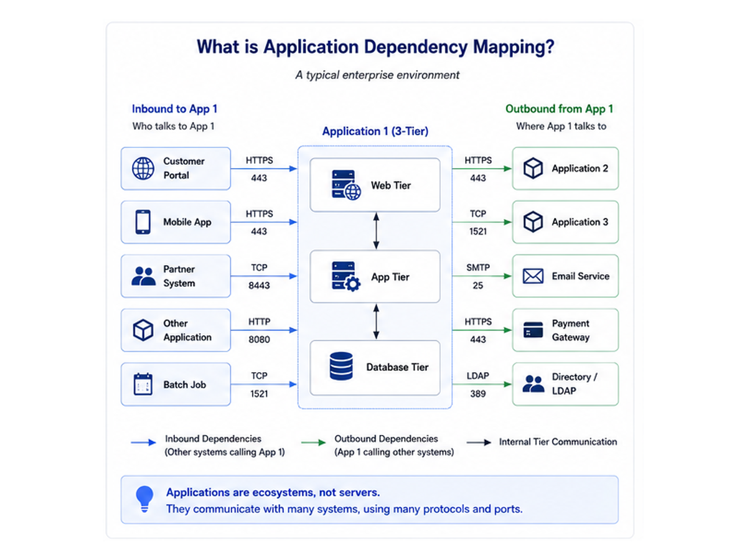The height and width of the screenshot is (560, 747).
Task: Select the Partner System label
Action: pyautogui.click(x=179, y=276)
